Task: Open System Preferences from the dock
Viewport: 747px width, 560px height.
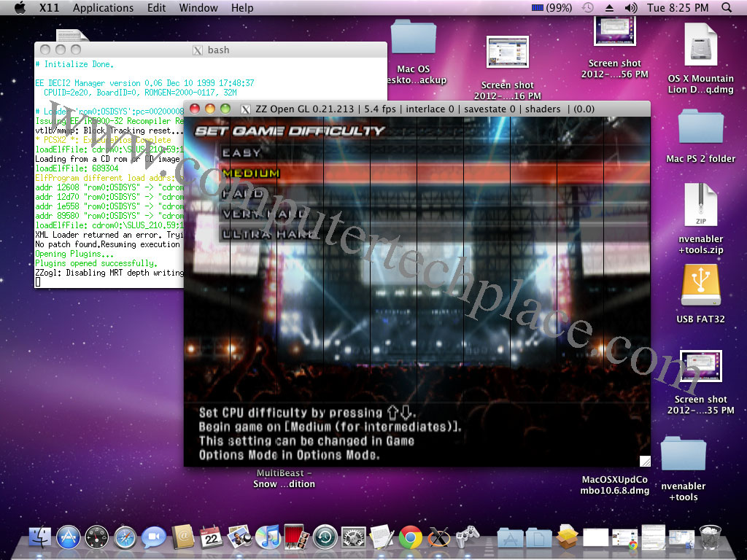Action: tap(354, 537)
